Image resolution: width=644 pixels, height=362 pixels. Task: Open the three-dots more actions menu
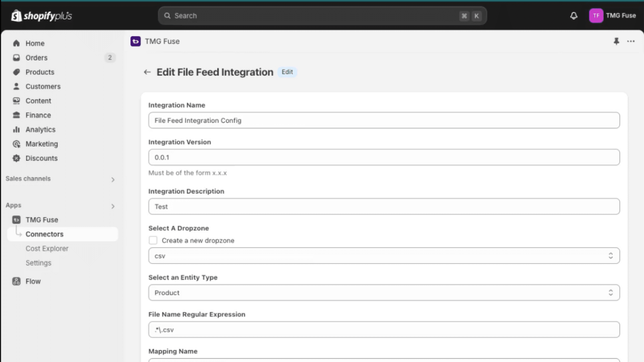point(631,41)
